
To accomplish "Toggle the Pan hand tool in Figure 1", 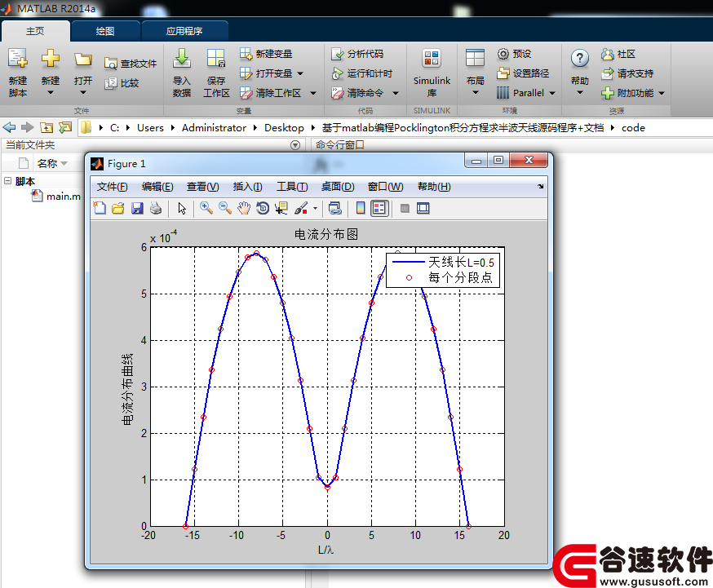I will point(244,208).
